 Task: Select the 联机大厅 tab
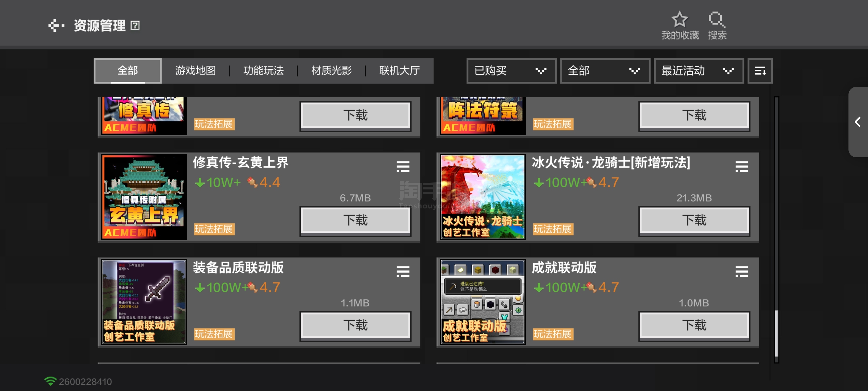(399, 71)
